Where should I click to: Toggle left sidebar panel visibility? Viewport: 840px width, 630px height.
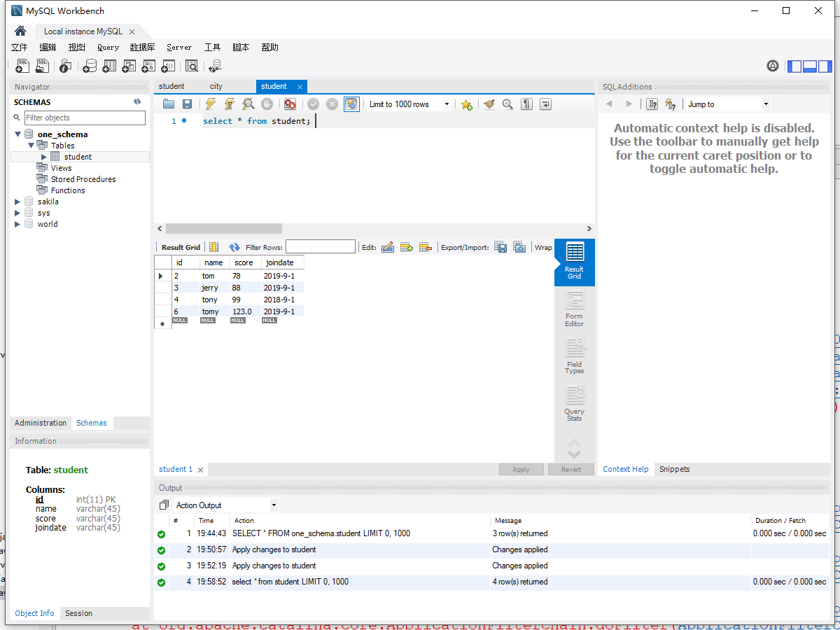click(794, 66)
